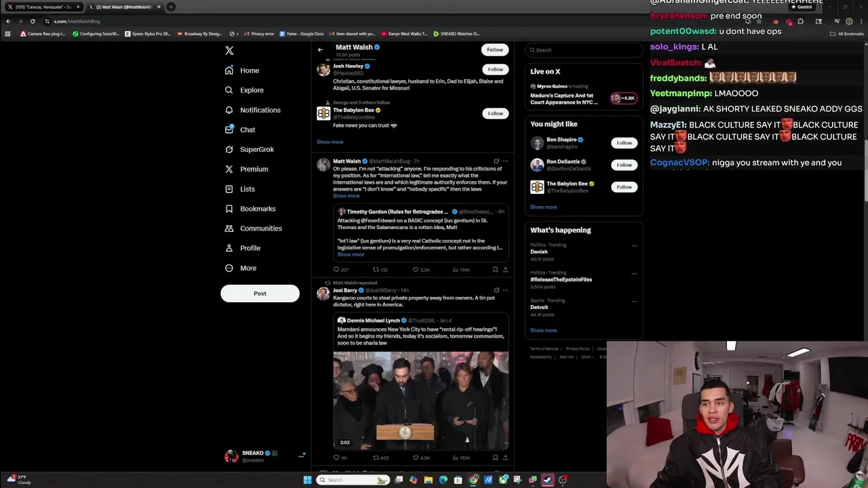Click the x.com/MattWalshBlog address bar
The image size is (868, 488).
click(x=77, y=21)
